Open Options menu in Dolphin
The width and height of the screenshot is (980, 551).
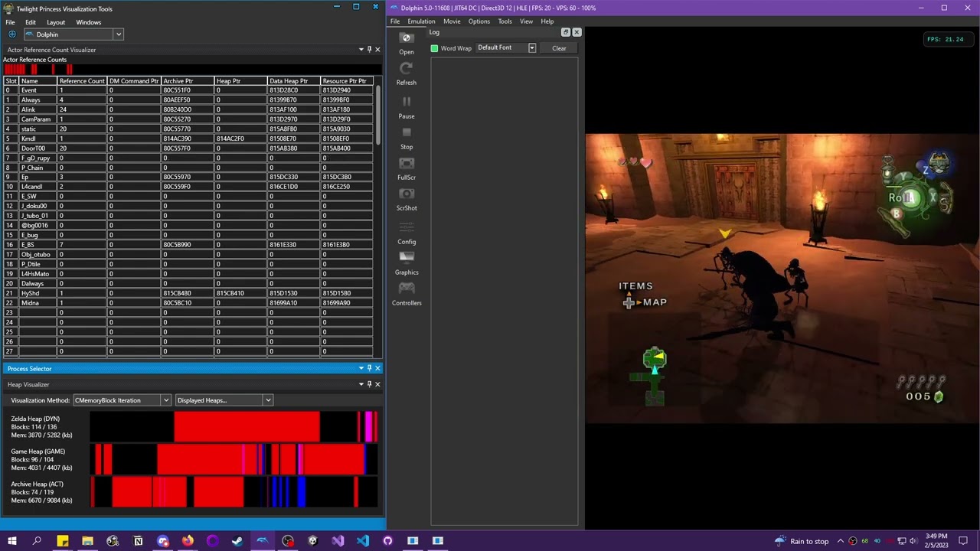click(479, 21)
